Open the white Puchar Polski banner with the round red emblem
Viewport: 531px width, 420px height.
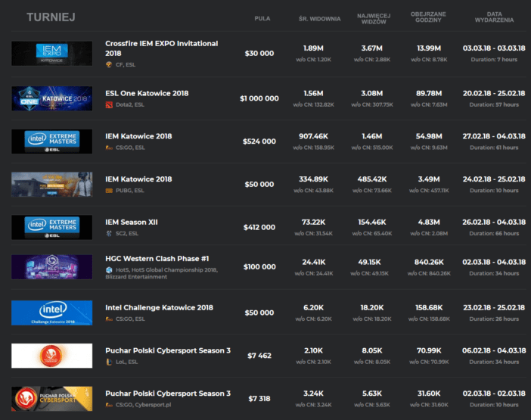coord(51,356)
